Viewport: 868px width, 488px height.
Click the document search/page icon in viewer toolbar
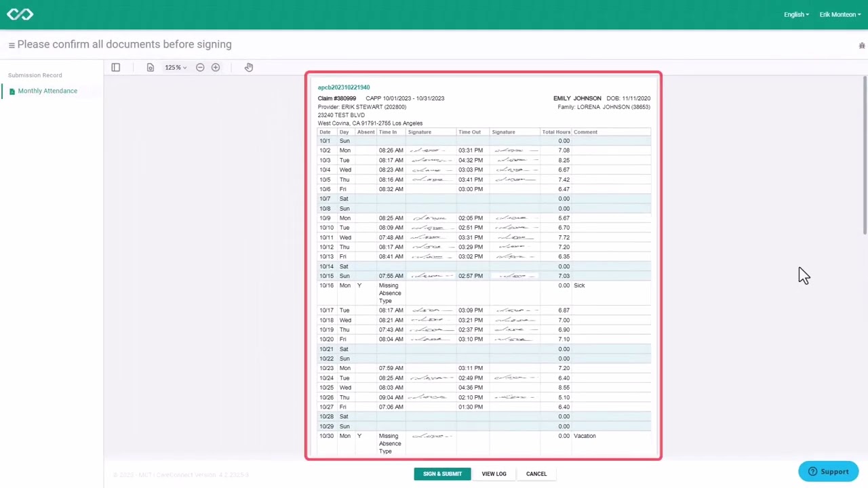(x=151, y=68)
